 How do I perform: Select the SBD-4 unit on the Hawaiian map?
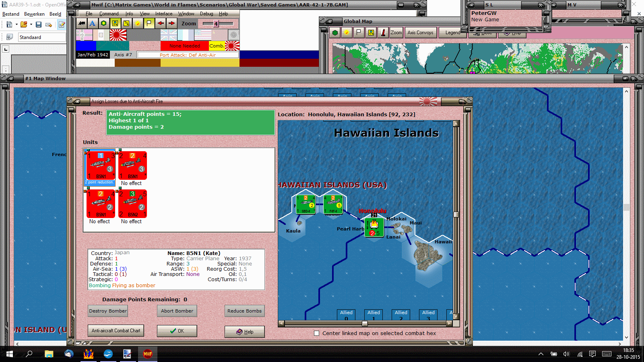click(305, 204)
